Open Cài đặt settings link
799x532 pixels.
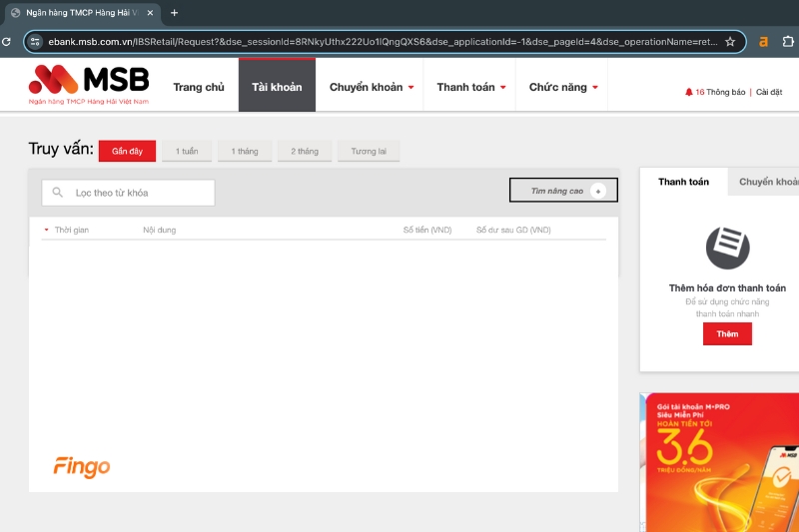(x=769, y=92)
